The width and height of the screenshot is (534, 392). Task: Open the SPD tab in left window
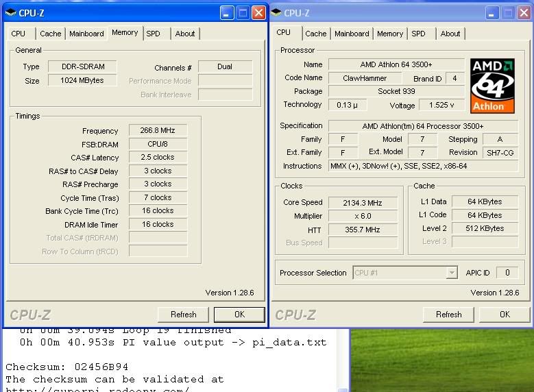[x=154, y=34]
